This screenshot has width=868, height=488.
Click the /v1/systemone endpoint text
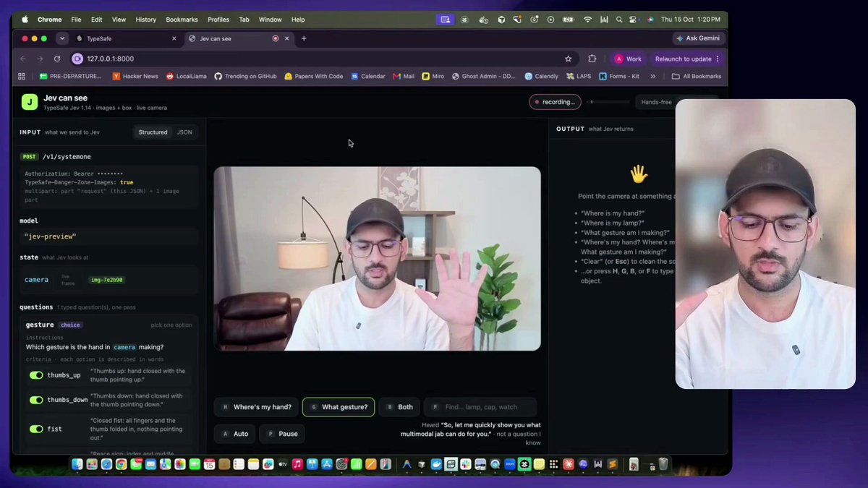click(67, 157)
